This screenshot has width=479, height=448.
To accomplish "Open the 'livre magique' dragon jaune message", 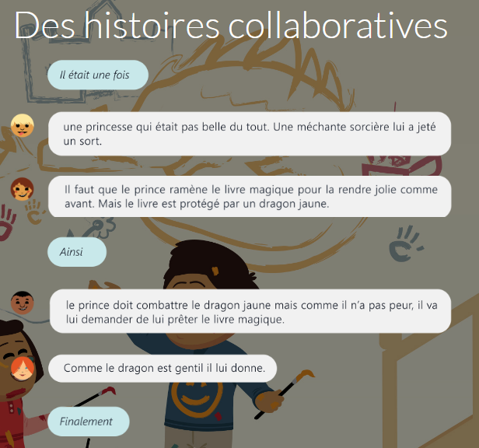I will 250,197.
